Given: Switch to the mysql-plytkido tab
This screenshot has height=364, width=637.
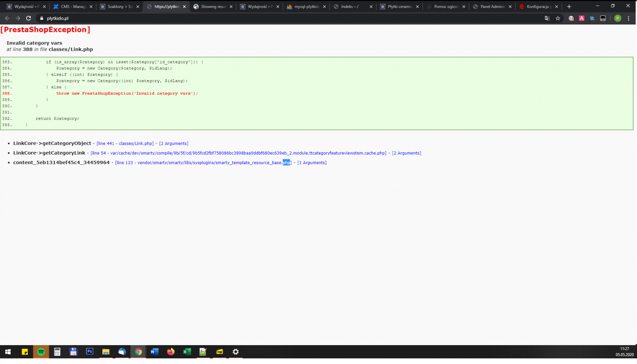Looking at the screenshot, I should coord(306,6).
